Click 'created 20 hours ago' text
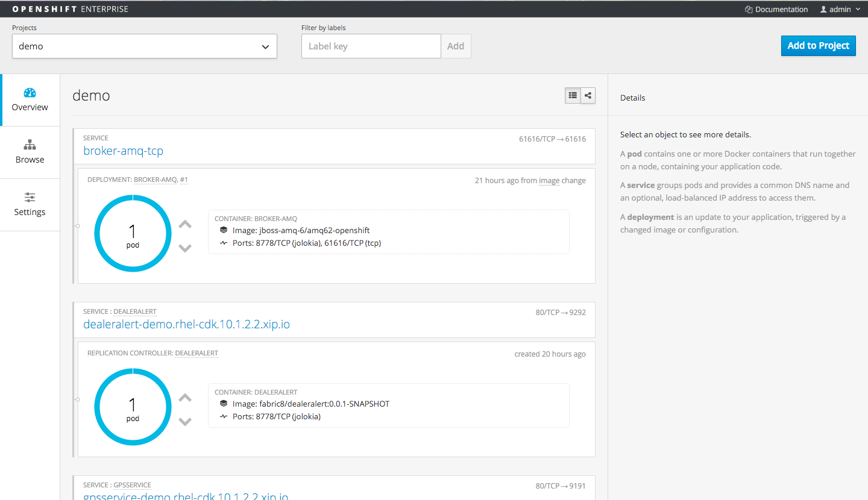Image resolution: width=868 pixels, height=500 pixels. [x=550, y=354]
